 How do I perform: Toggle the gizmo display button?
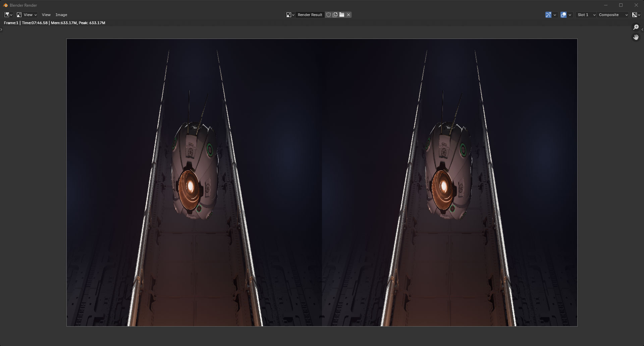point(548,15)
